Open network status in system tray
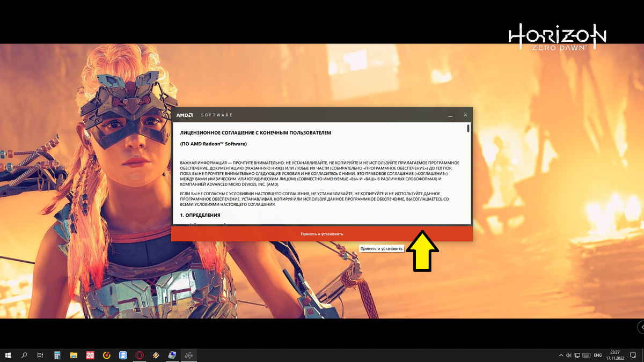The height and width of the screenshot is (362, 644). [577, 356]
